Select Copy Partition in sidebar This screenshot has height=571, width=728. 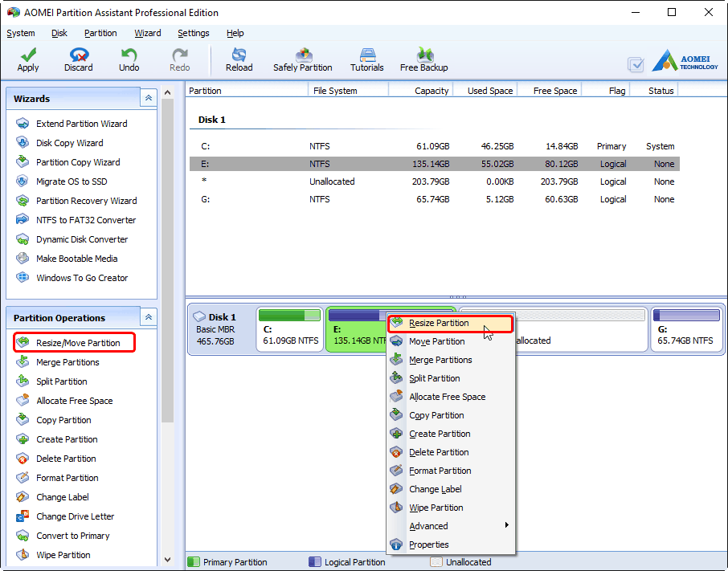[x=53, y=420]
